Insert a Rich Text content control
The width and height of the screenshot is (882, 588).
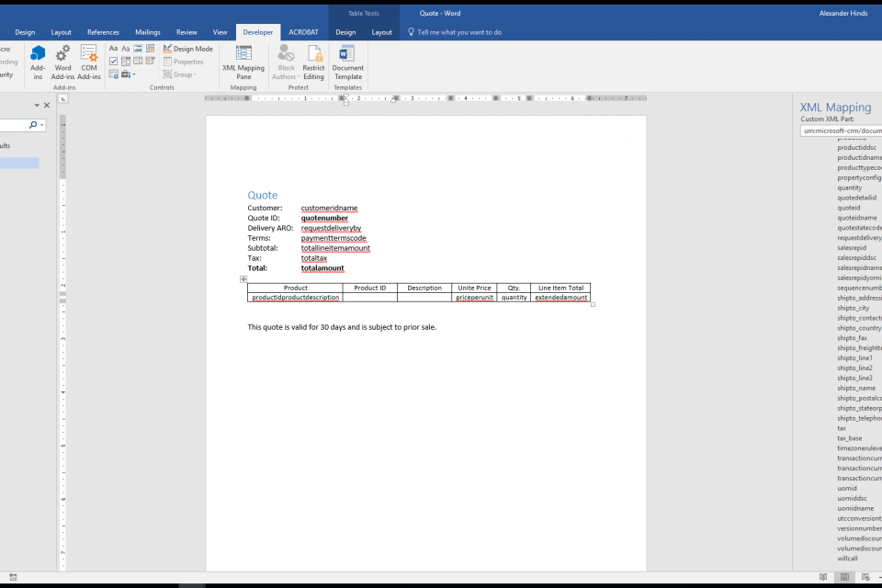(113, 49)
